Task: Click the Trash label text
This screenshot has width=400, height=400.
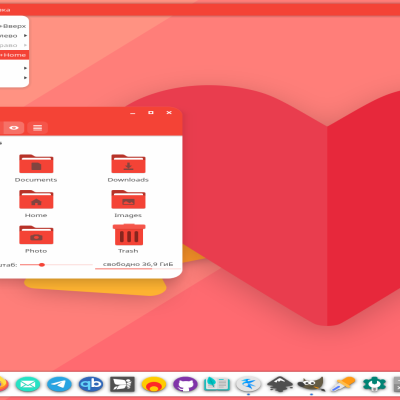Action: [x=128, y=251]
